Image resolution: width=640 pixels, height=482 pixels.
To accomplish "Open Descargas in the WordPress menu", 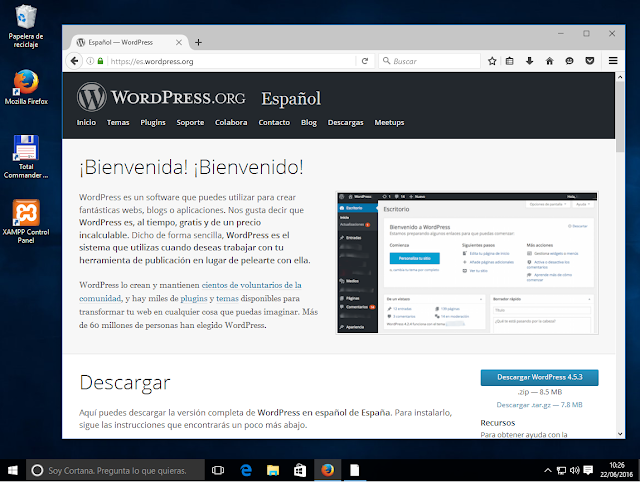I will (x=346, y=122).
